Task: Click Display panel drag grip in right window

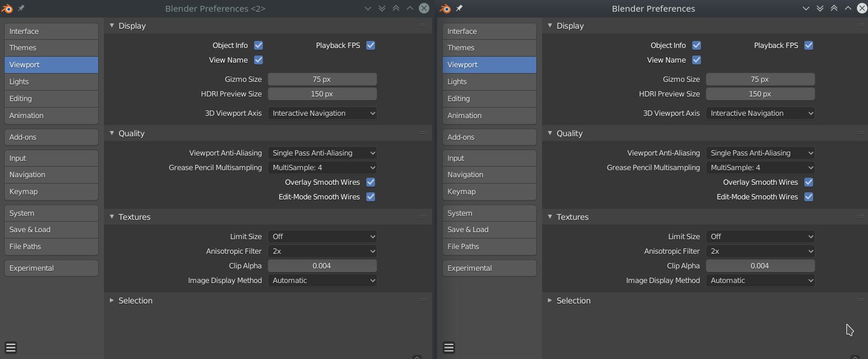Action: point(861,26)
